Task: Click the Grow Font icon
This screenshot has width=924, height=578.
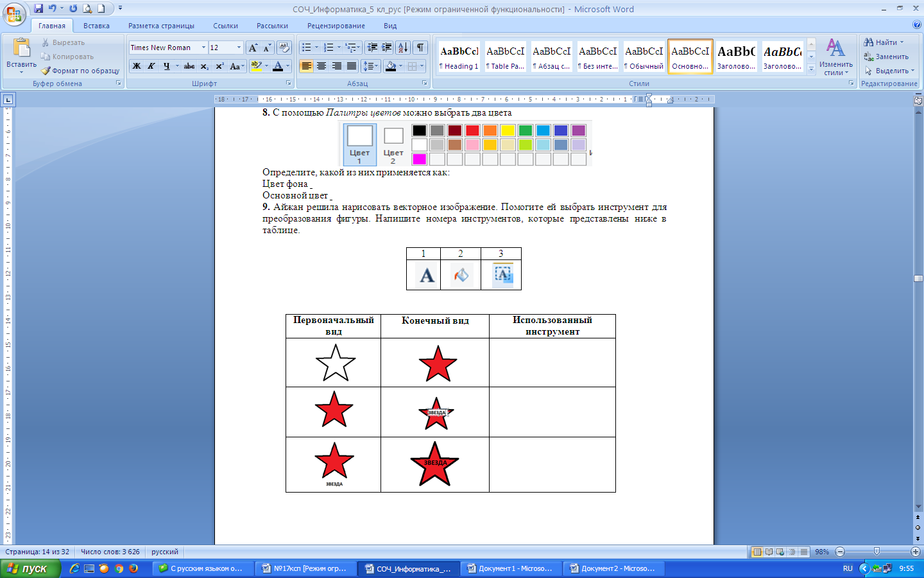Action: click(x=253, y=48)
